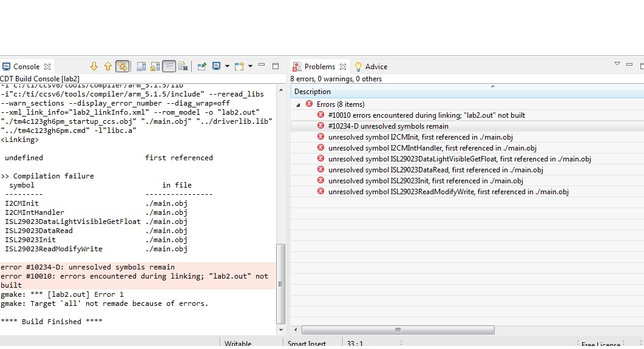644x349 pixels.
Task: Click the Description column header
Action: pyautogui.click(x=467, y=92)
